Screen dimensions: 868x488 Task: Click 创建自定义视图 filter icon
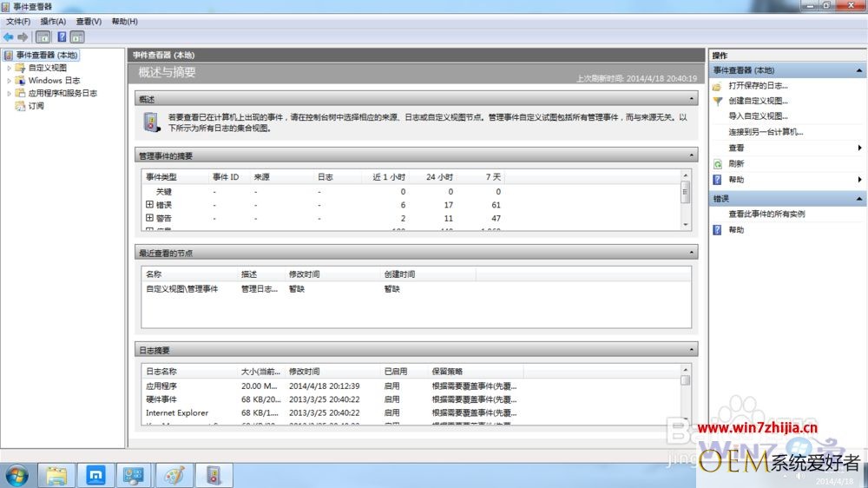(718, 101)
